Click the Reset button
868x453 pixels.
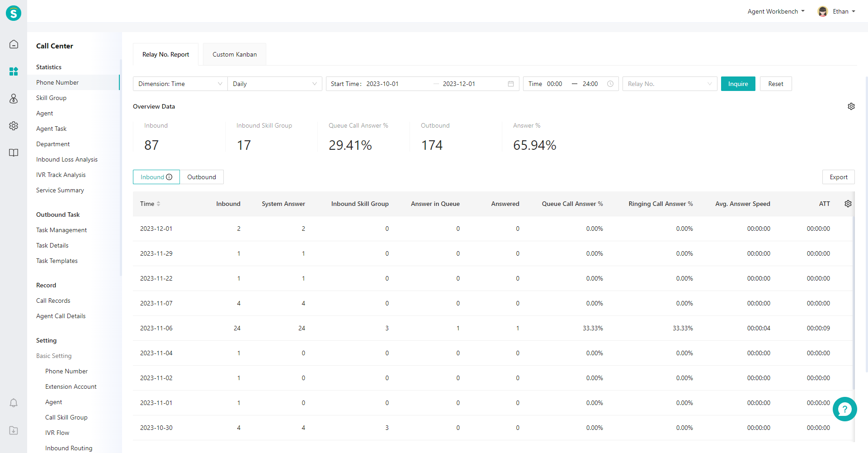(x=776, y=84)
